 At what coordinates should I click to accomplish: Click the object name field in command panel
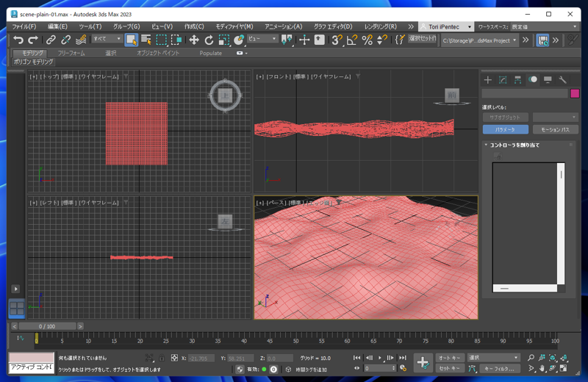click(x=525, y=93)
